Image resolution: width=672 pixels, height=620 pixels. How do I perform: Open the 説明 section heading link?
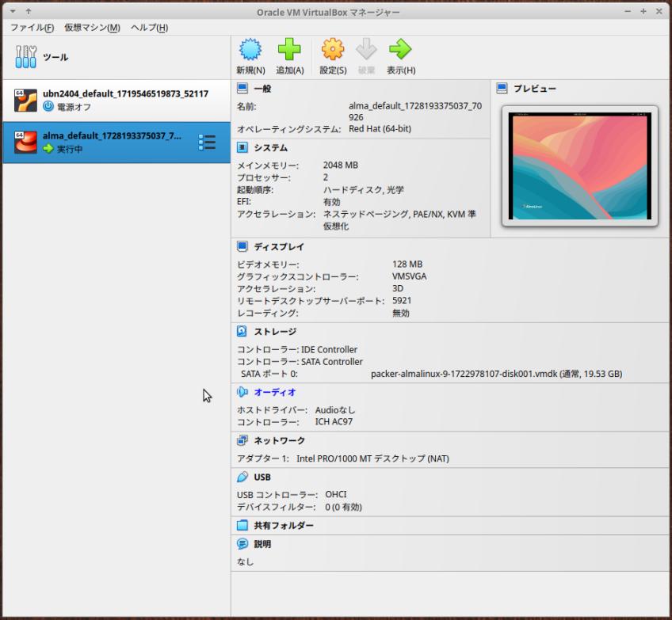[x=262, y=544]
